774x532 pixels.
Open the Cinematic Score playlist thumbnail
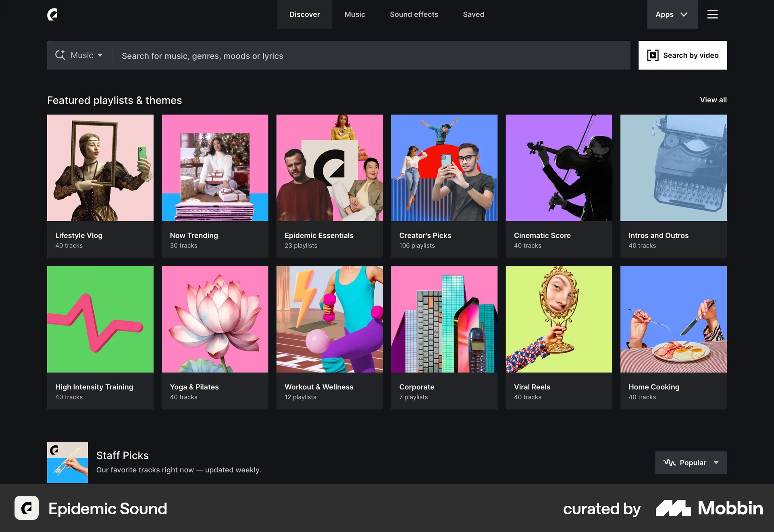[x=558, y=168]
